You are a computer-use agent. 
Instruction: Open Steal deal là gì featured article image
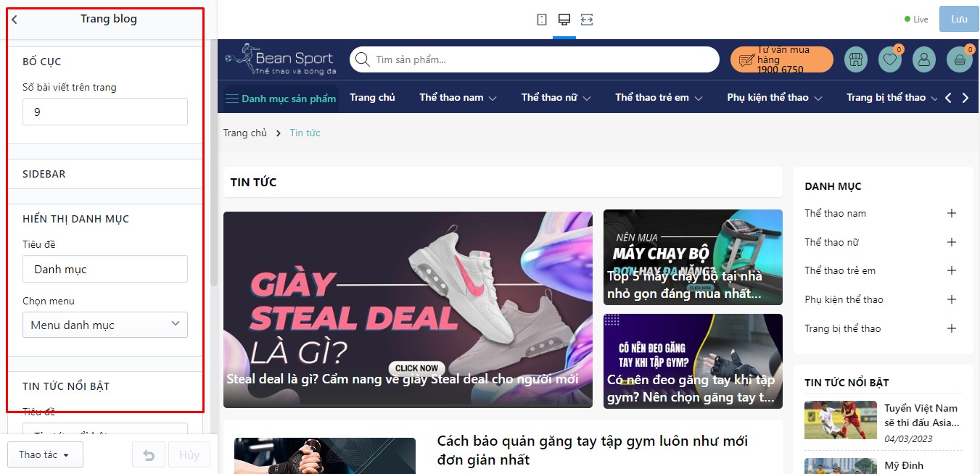408,309
